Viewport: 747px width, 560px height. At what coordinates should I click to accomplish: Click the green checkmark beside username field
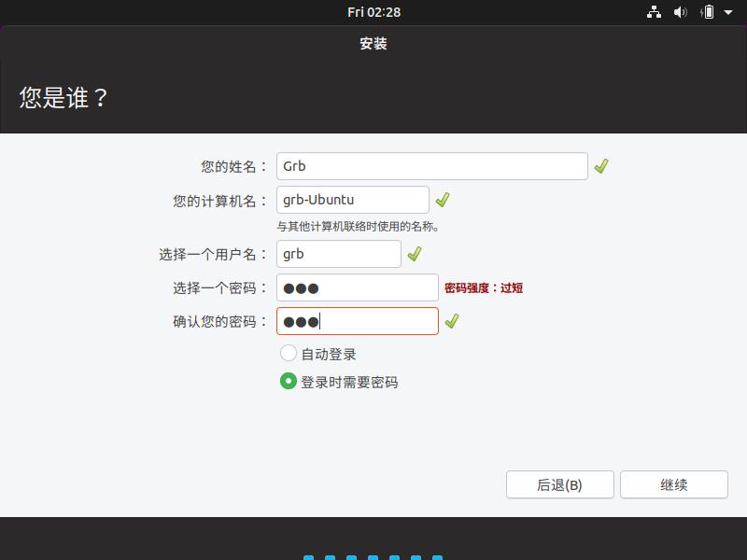point(415,254)
